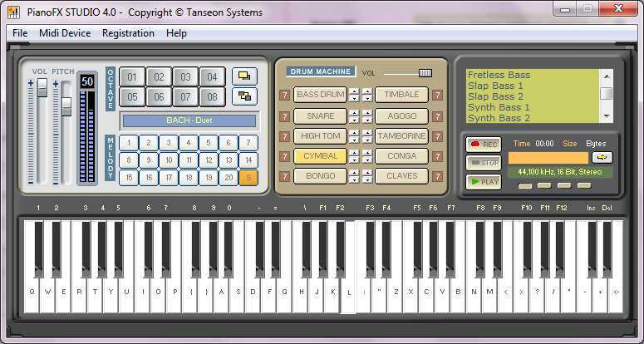Start playback with the PLAY button

(x=484, y=182)
